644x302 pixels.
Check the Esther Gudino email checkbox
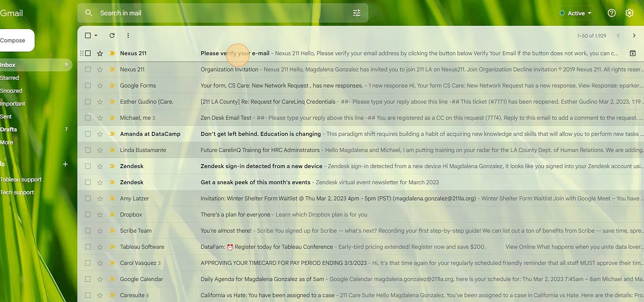[x=88, y=102]
